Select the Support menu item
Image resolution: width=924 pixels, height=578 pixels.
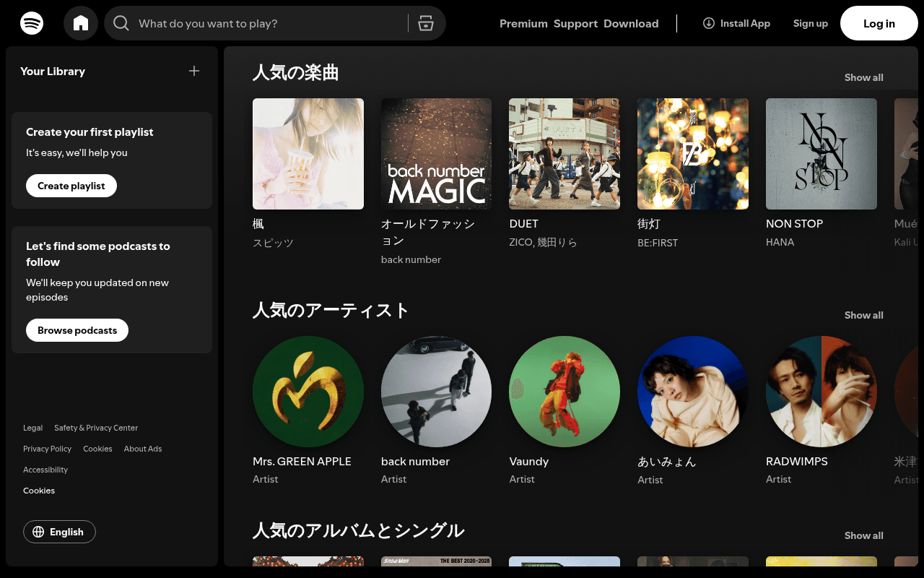(575, 23)
